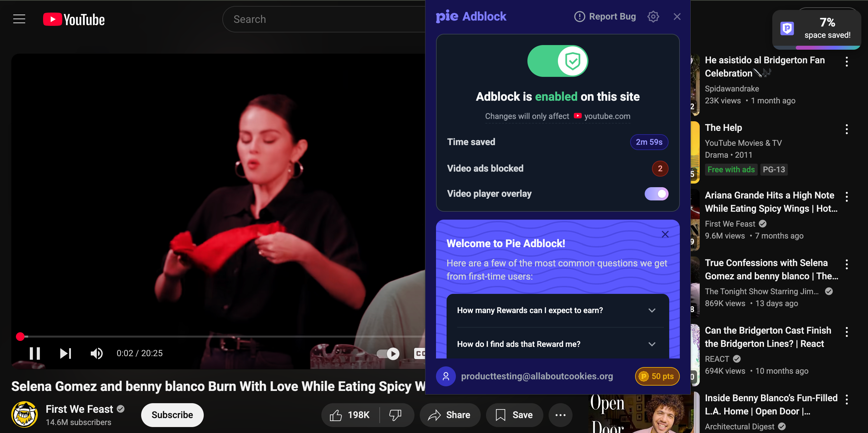This screenshot has height=433, width=868.
Task: Open options for 'He asistido al Bridgerton Fan Celebration'
Action: coord(847,62)
